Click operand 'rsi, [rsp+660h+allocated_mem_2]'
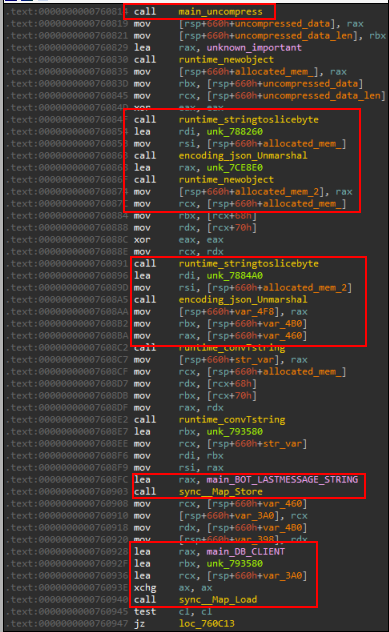The width and height of the screenshot is (389, 632). 265,288
